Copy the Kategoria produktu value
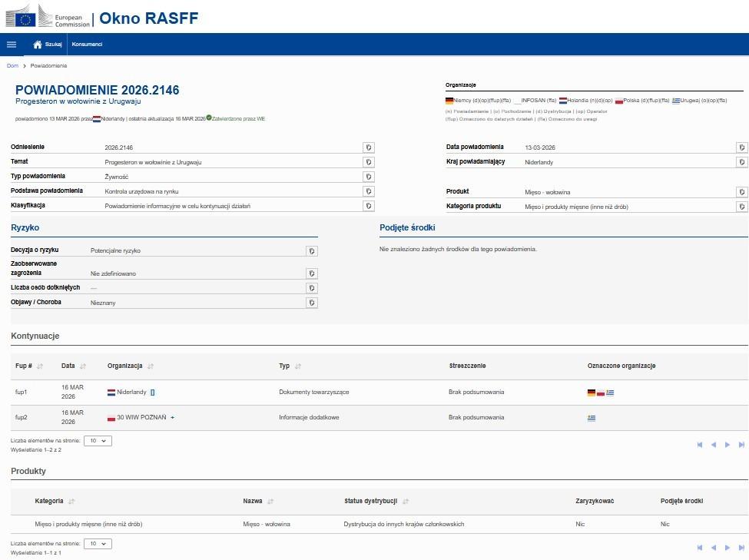Screen dimensions: 749x560 tap(741, 207)
